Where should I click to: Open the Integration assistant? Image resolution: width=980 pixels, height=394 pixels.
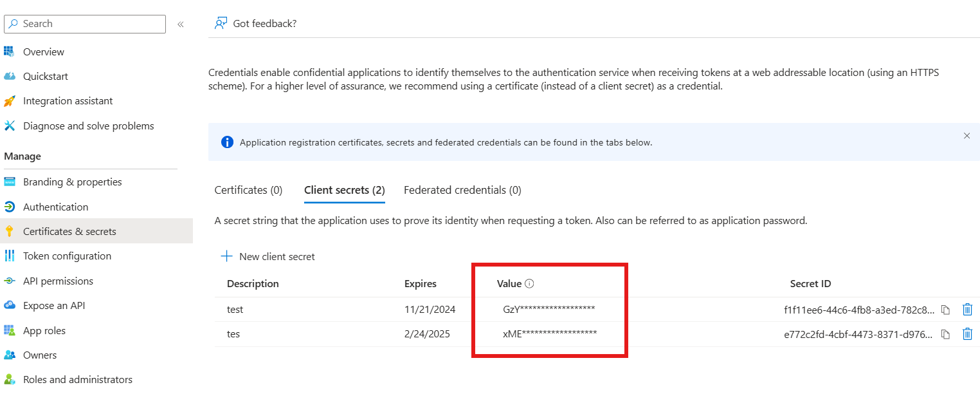click(x=68, y=100)
